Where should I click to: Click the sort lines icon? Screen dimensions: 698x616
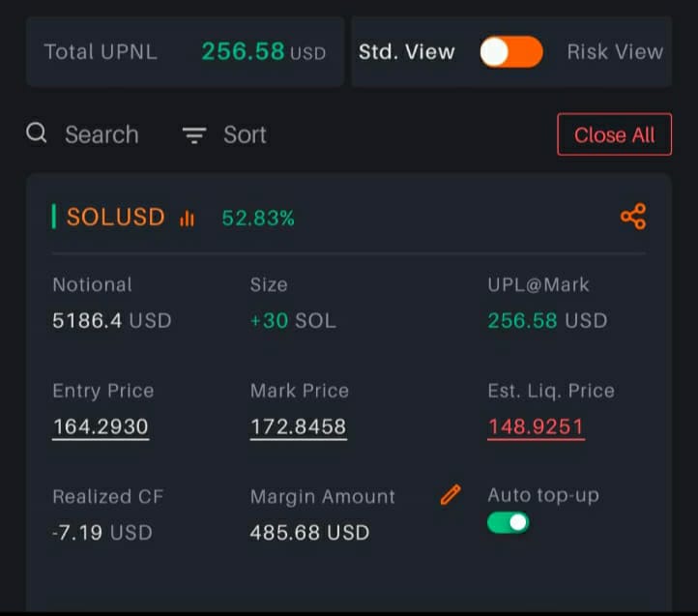point(194,135)
